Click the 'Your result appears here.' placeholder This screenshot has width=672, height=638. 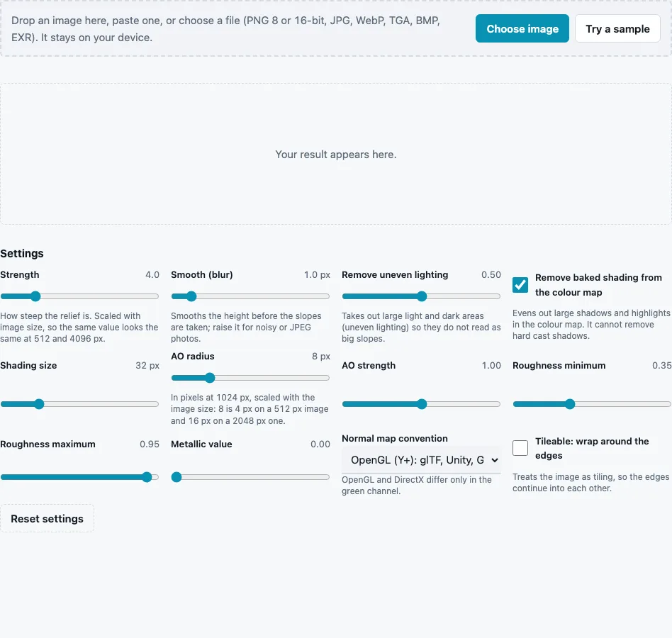pos(336,155)
